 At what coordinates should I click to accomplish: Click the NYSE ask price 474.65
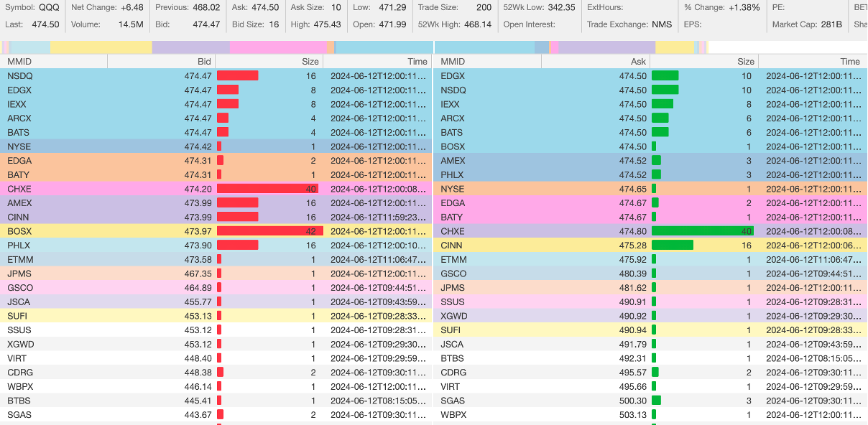[632, 189]
